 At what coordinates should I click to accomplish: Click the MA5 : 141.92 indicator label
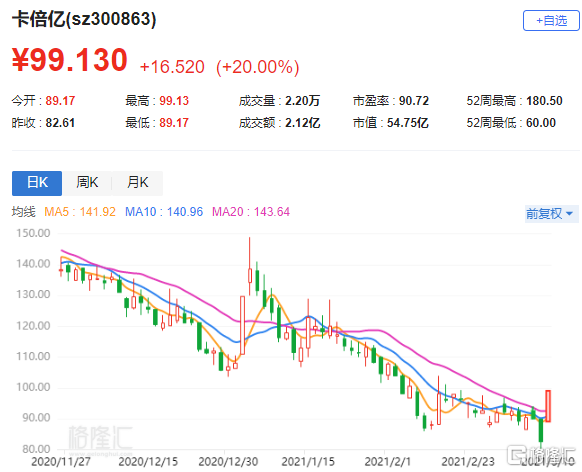point(80,212)
